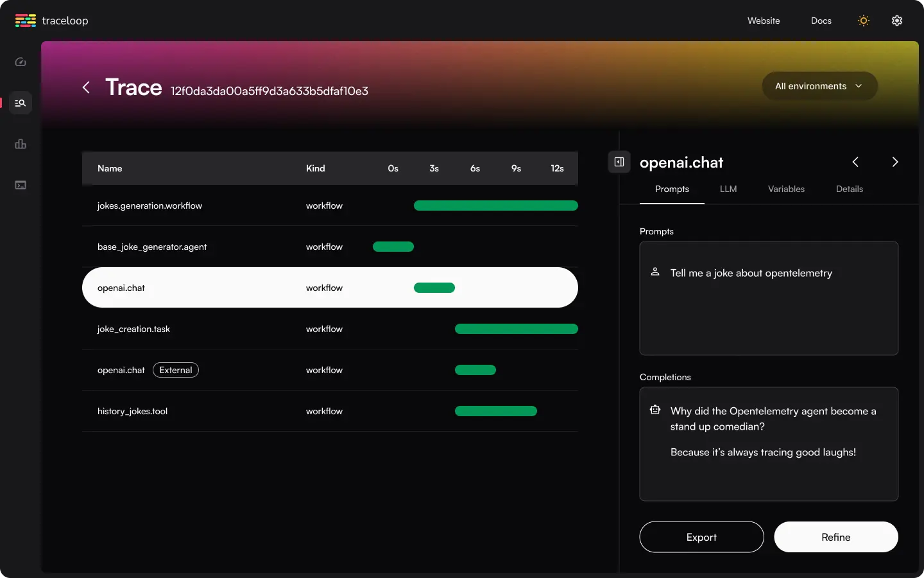Open the All environments dropdown
The height and width of the screenshot is (578, 924).
coord(819,85)
